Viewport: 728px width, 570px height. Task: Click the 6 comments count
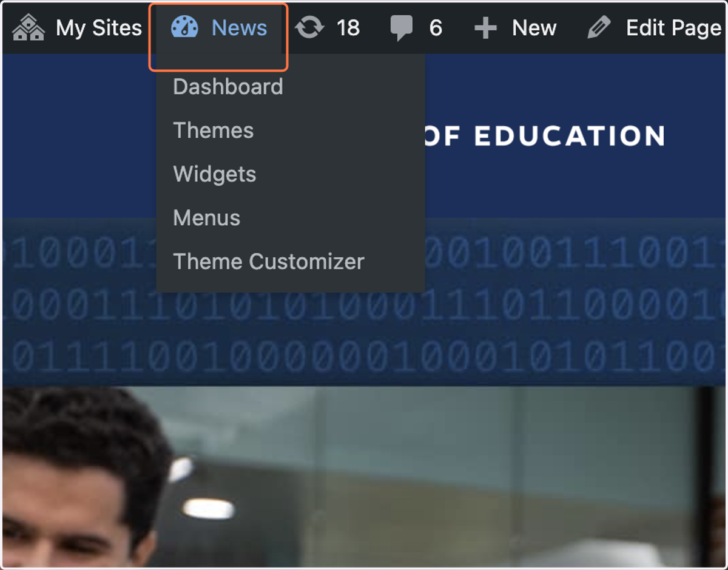point(436,28)
